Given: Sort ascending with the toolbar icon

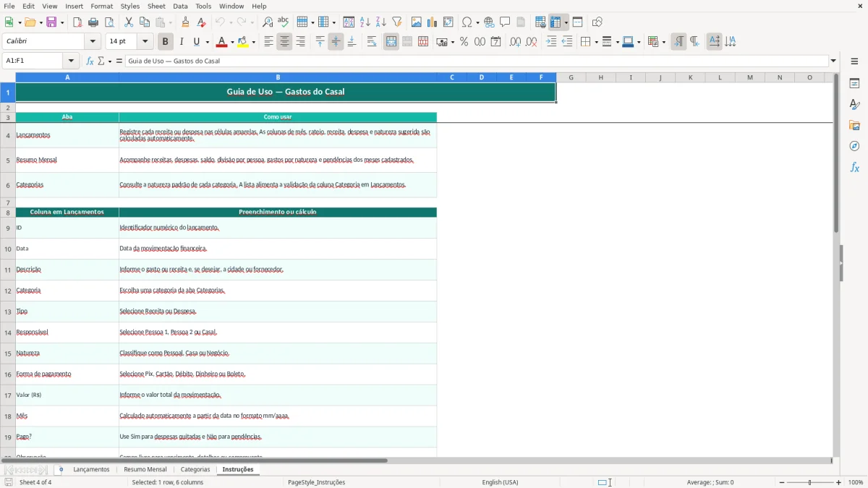Looking at the screenshot, I should click(365, 22).
